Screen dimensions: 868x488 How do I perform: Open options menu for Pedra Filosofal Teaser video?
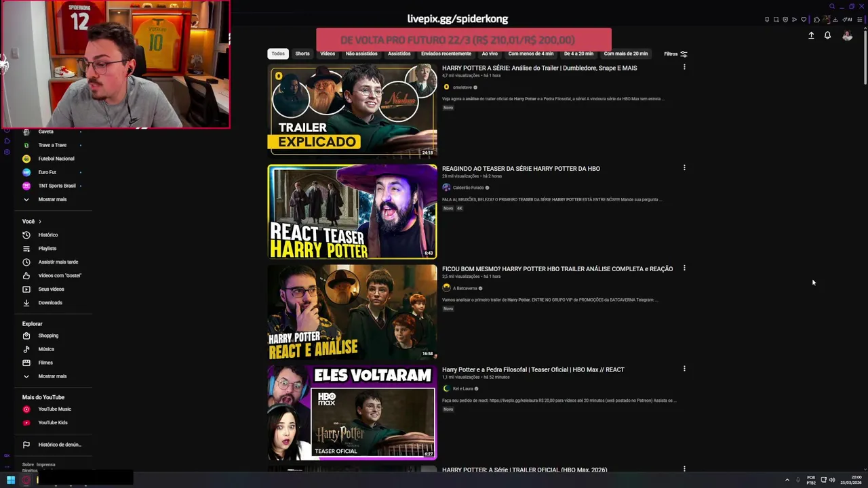click(684, 369)
